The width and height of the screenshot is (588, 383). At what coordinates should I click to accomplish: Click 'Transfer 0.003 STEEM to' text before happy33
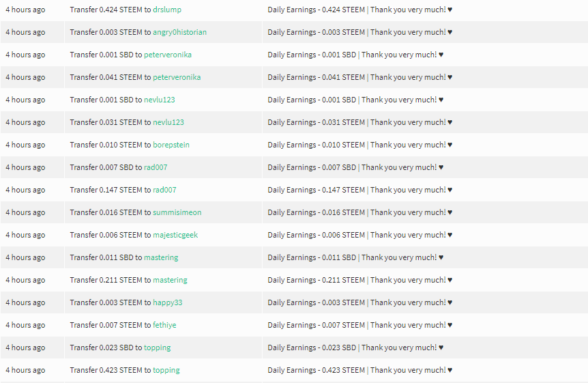pyautogui.click(x=111, y=302)
